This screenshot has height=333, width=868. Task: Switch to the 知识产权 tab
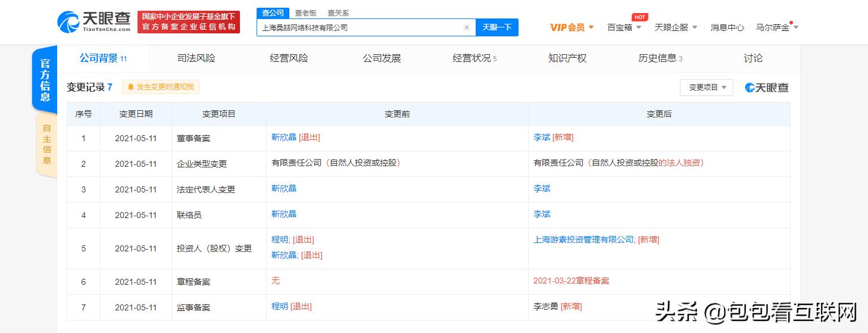[567, 58]
